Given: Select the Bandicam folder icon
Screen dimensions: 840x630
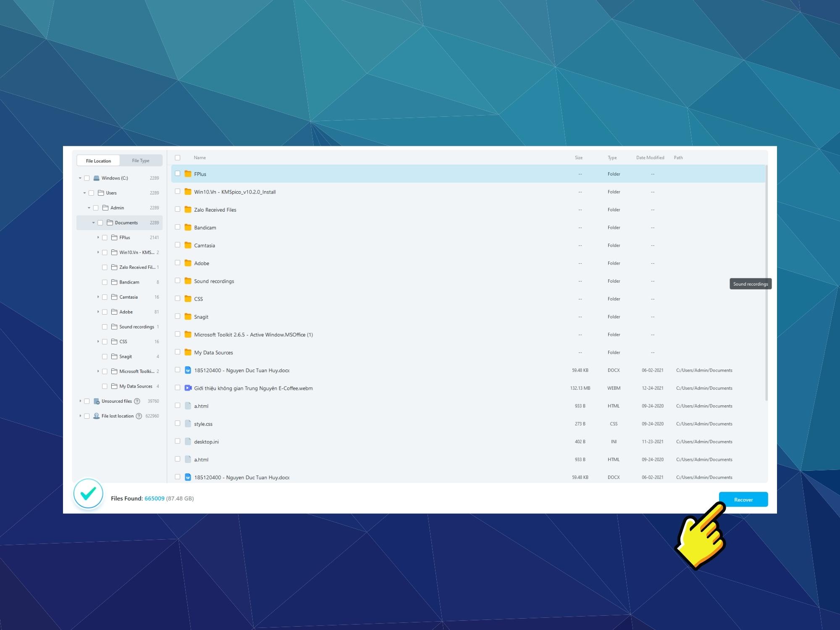Looking at the screenshot, I should coord(188,228).
